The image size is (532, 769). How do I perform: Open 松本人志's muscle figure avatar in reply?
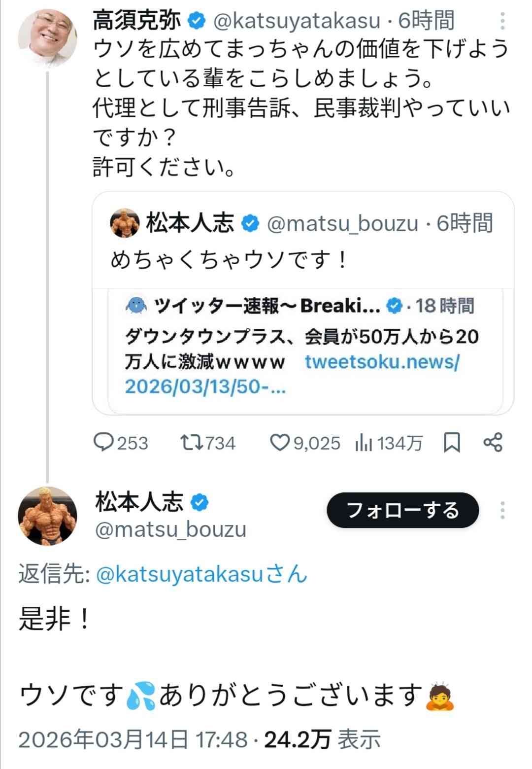(x=47, y=516)
